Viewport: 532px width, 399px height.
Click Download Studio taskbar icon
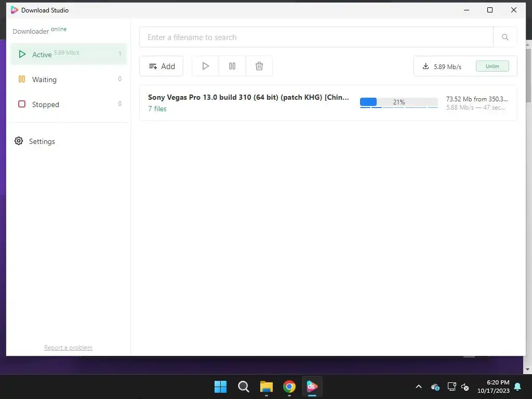click(x=312, y=387)
